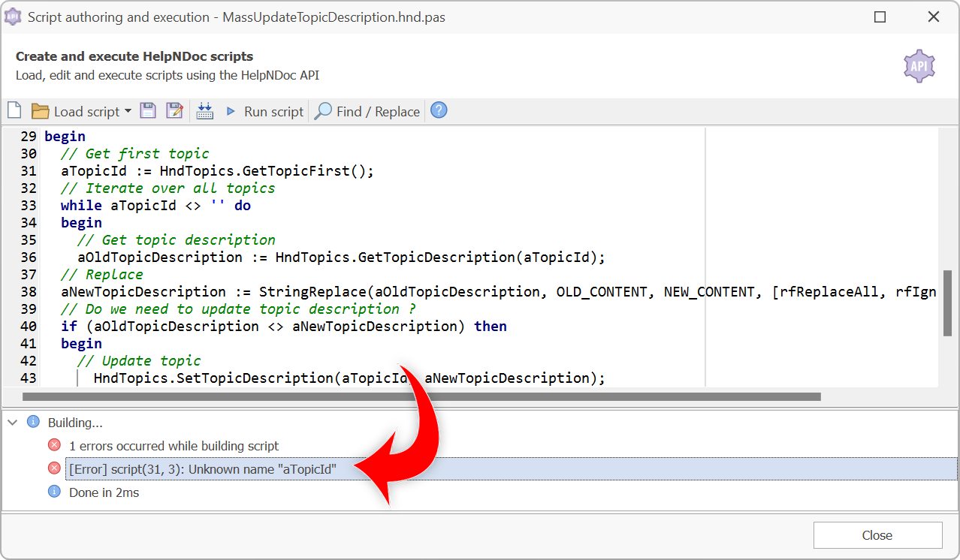
Task: Click line number 29 in the gutter
Action: click(x=28, y=136)
